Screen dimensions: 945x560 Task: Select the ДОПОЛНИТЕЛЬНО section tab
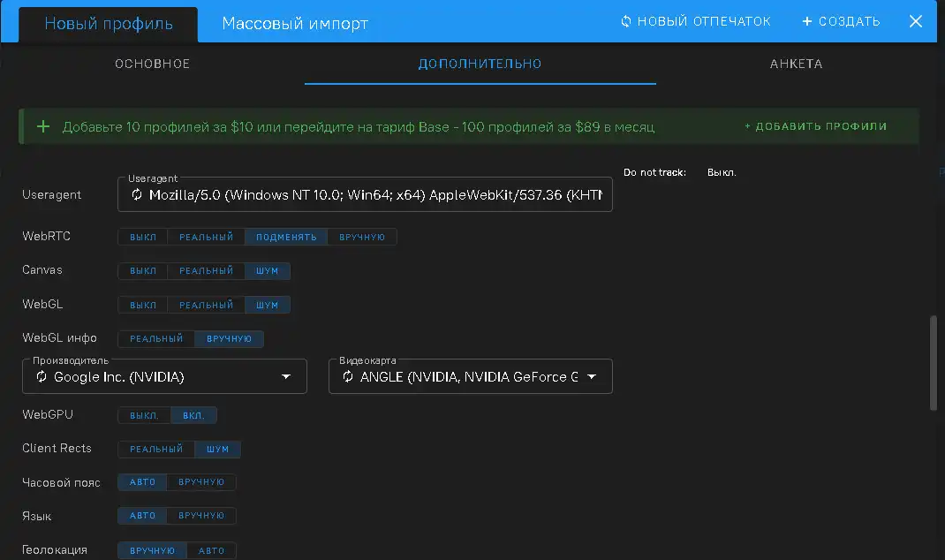[x=480, y=64]
